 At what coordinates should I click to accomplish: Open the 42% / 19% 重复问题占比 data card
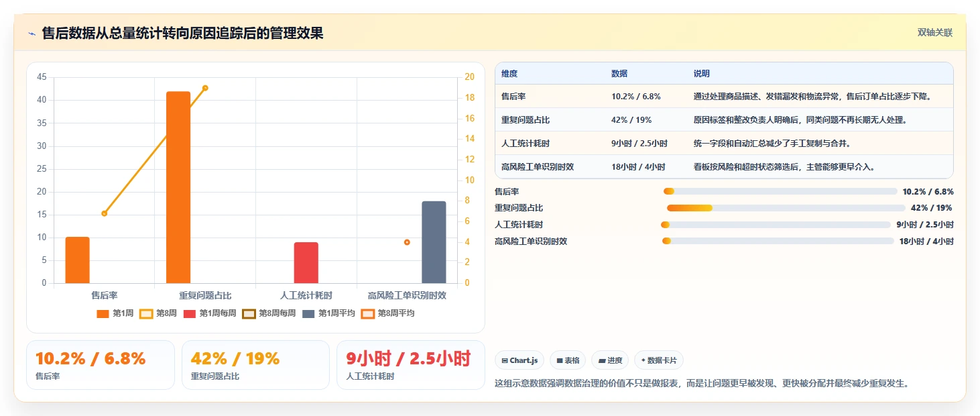[x=255, y=365]
